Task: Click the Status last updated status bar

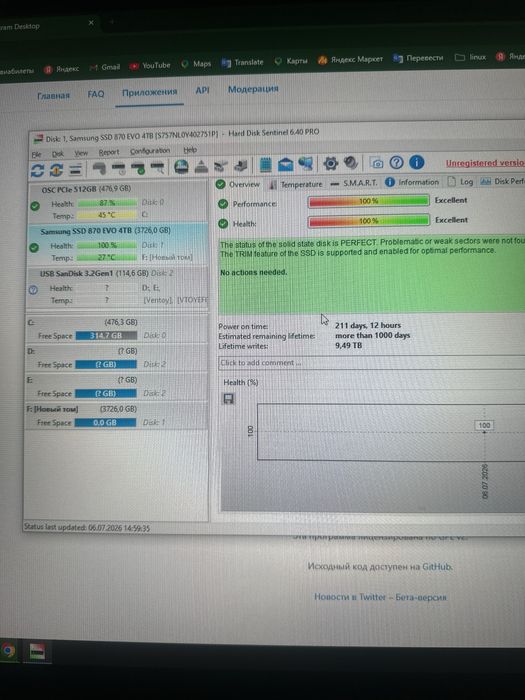Action: point(87,528)
